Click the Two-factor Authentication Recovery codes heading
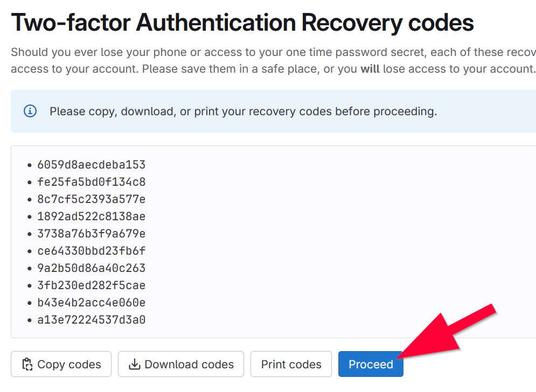Viewport: 536px width, 392px height. 242,23
